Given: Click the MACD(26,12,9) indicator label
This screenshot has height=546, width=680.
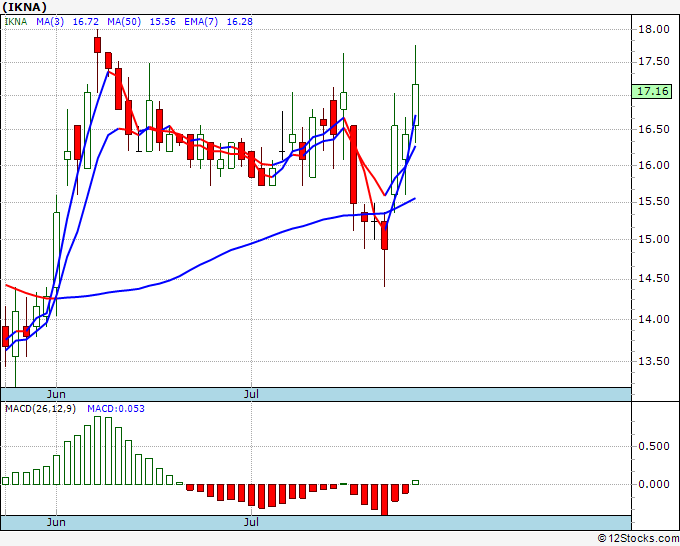Looking at the screenshot, I should tap(40, 409).
